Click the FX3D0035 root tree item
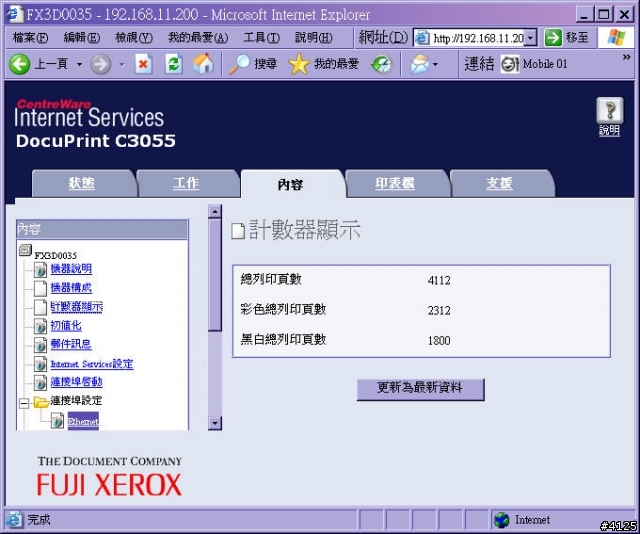This screenshot has height=534, width=640. pyautogui.click(x=56, y=256)
